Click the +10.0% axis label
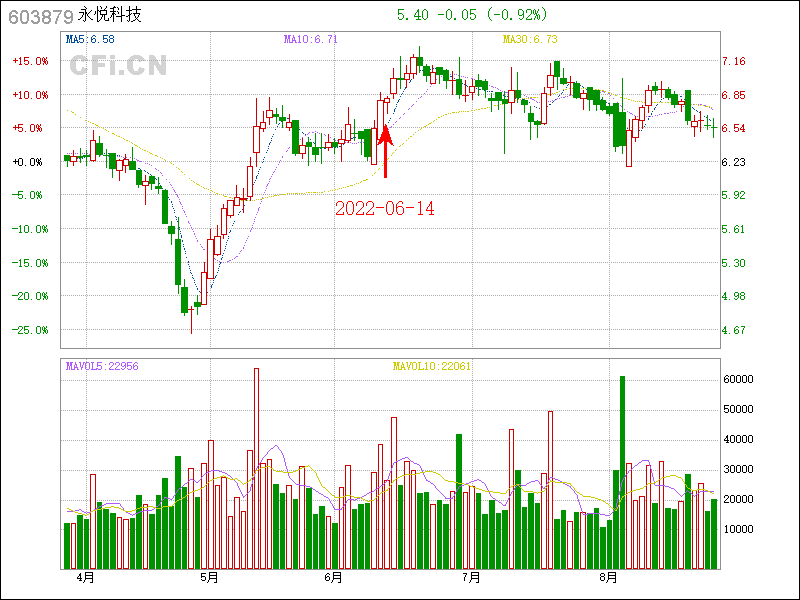The height and width of the screenshot is (600, 800). (x=30, y=95)
